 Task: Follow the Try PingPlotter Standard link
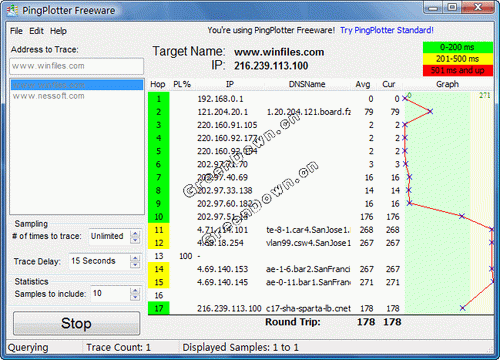click(x=387, y=30)
